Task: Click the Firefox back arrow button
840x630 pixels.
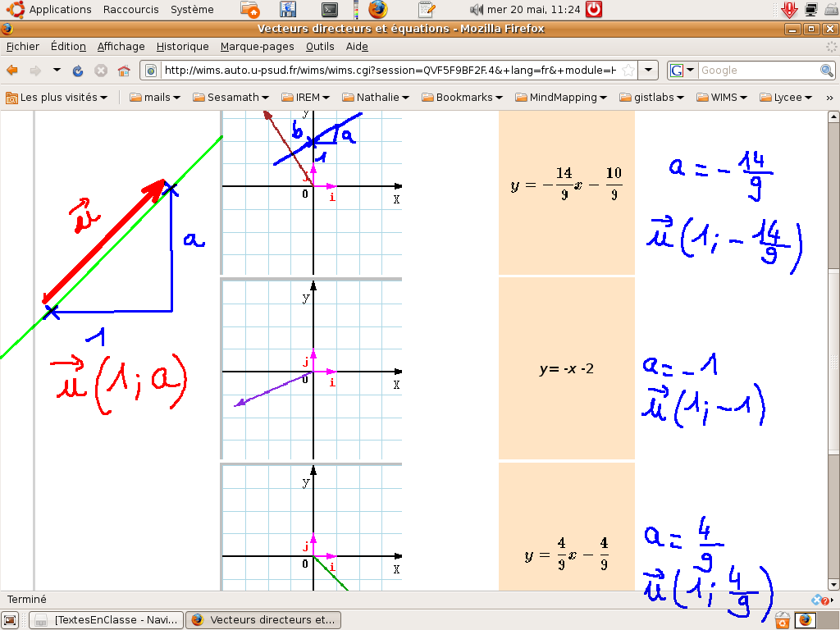Action: (x=12, y=71)
